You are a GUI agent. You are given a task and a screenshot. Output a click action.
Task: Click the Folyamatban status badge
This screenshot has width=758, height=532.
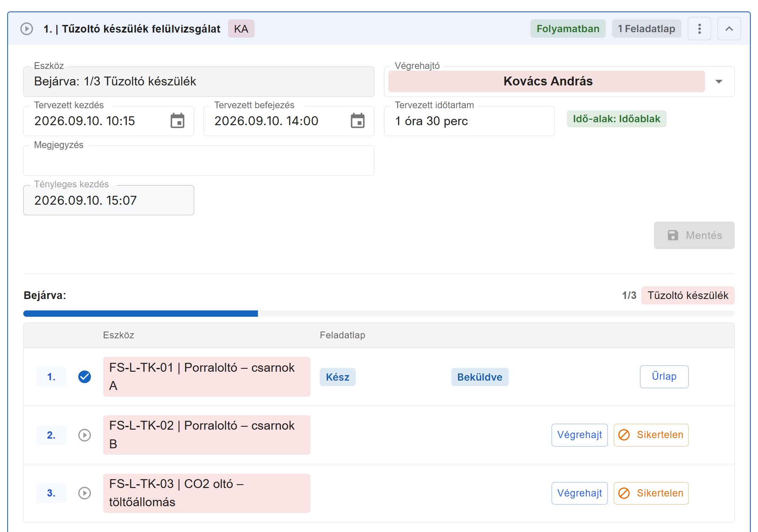tap(568, 29)
